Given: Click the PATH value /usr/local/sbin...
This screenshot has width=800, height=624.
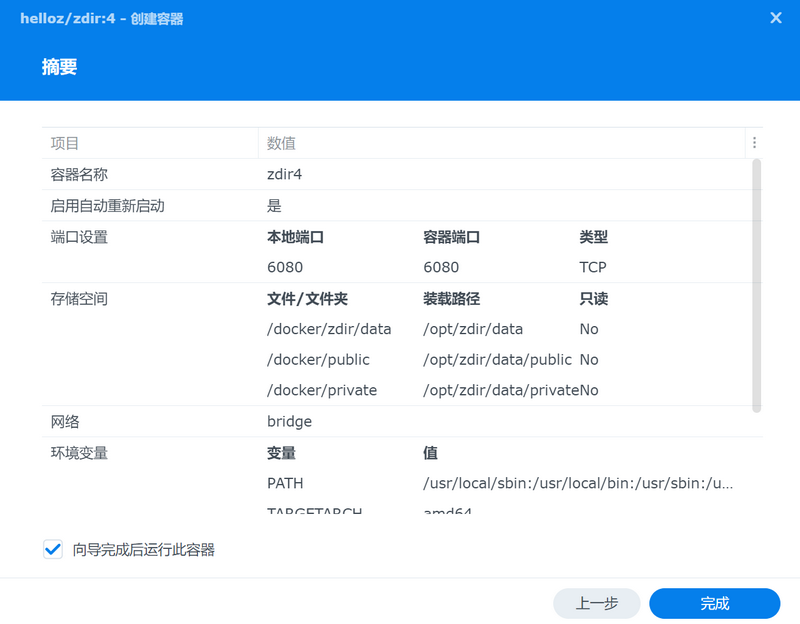Looking at the screenshot, I should click(x=578, y=483).
